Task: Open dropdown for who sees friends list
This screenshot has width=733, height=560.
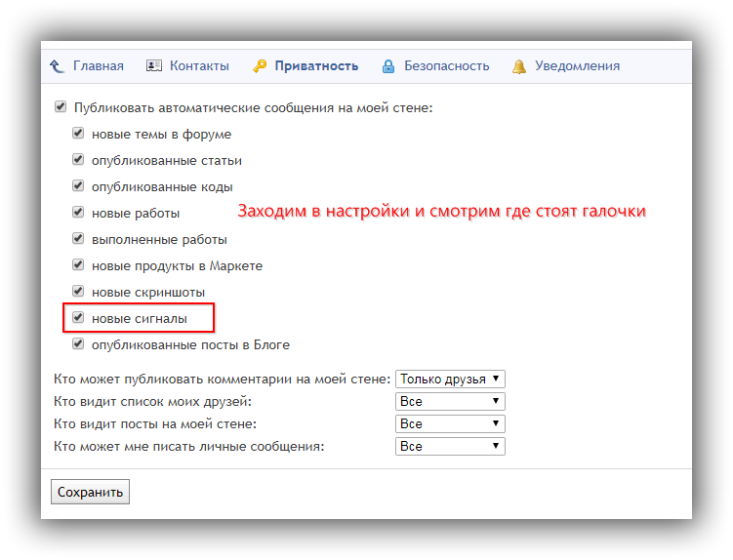Action: coord(450,402)
